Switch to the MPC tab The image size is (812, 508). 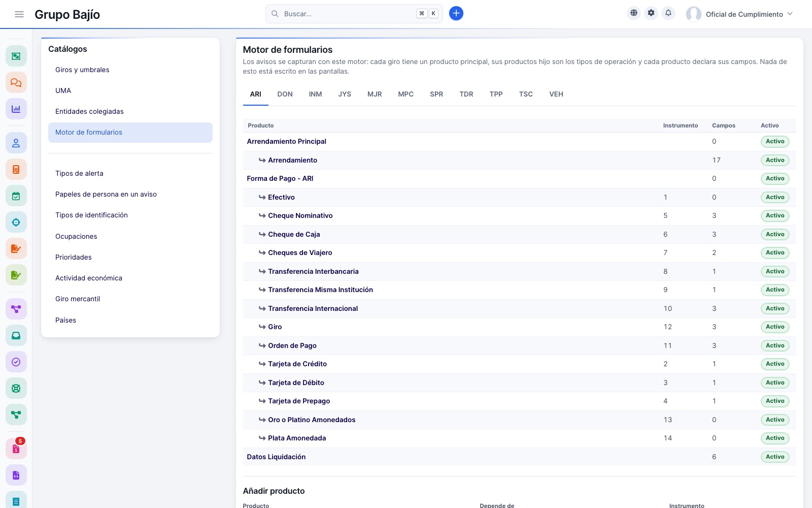(405, 94)
